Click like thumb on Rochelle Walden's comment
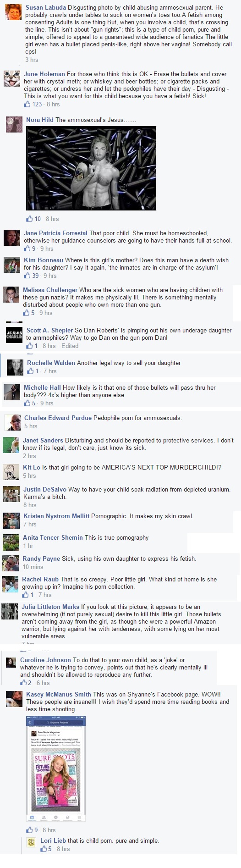The image size is (241, 868). [30, 371]
